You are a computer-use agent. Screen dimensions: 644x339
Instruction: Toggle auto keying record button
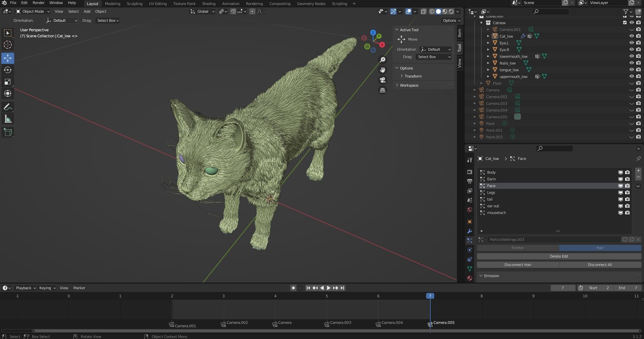tap(293, 288)
